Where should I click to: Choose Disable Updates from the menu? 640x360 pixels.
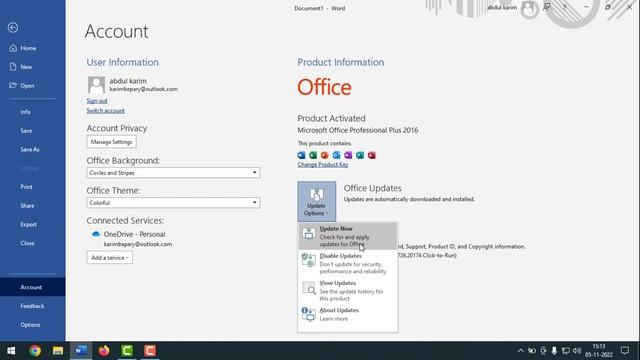click(348, 264)
